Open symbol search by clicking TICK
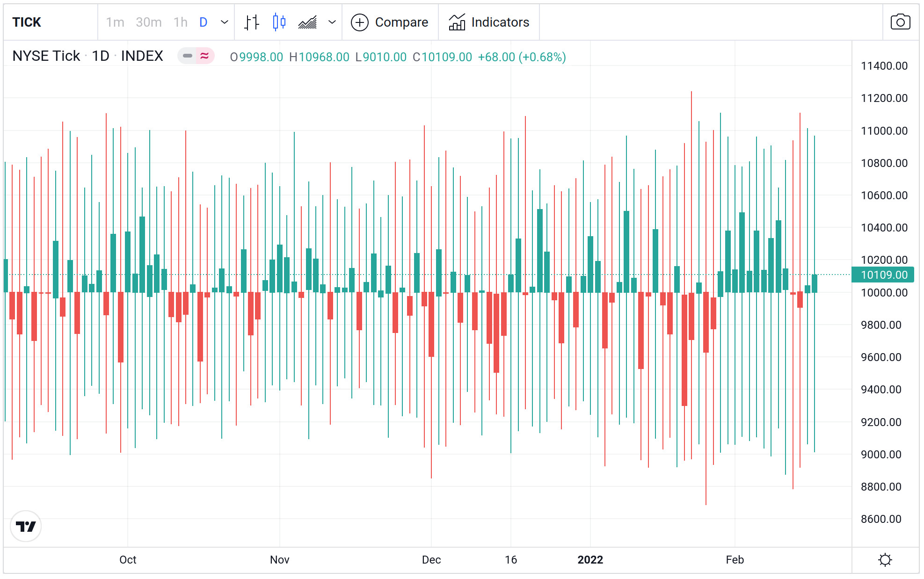Image resolution: width=924 pixels, height=579 pixels. tap(26, 22)
